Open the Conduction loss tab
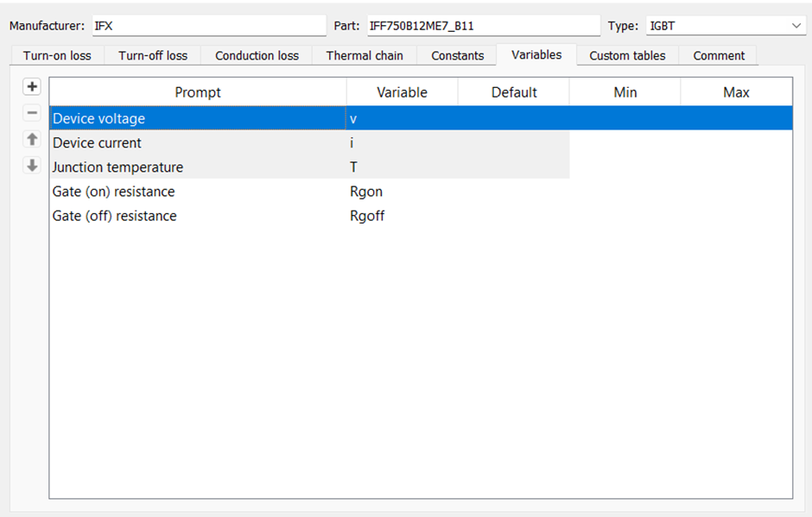The image size is (812, 517). (257, 55)
